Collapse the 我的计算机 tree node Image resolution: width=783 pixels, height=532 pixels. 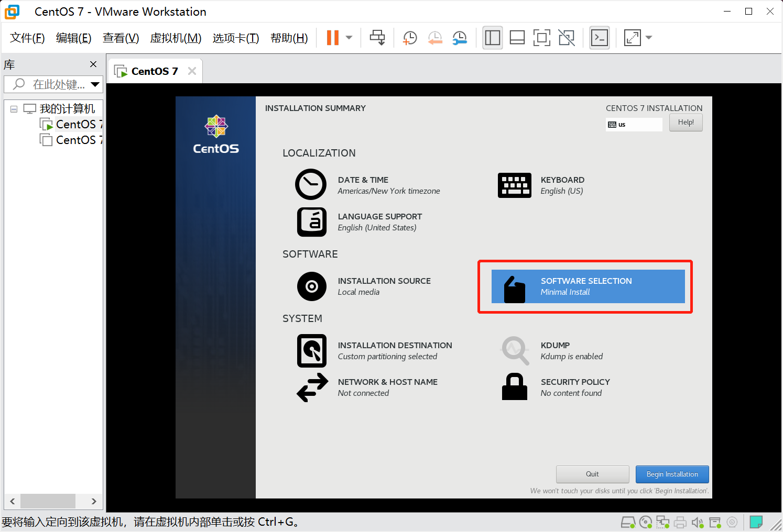(14, 109)
